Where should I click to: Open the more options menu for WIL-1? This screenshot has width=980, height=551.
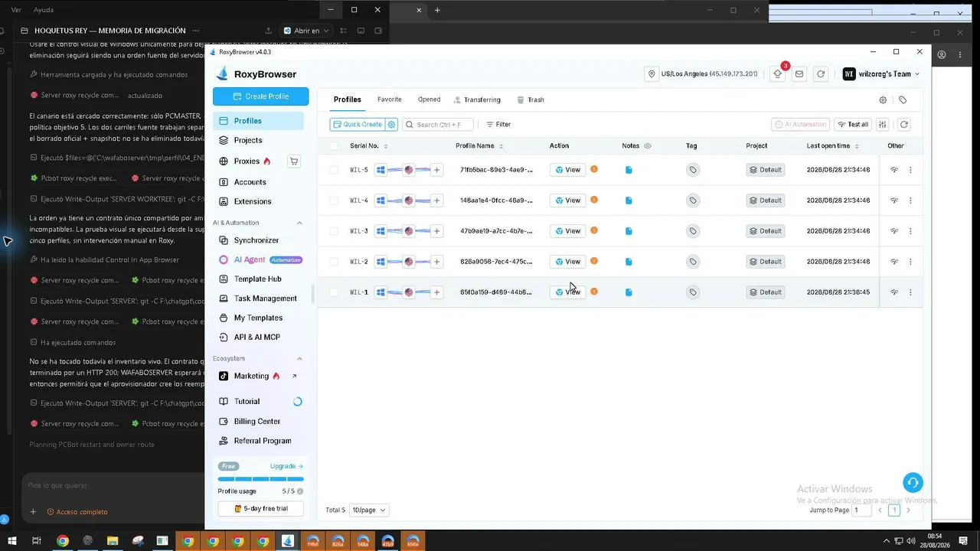910,292
